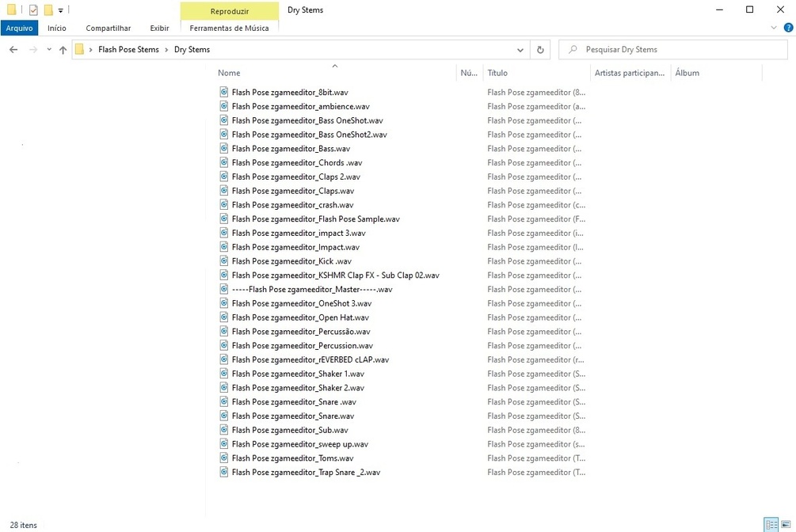The image size is (796, 532).
Task: Click the address bar folder icon
Action: 80,49
